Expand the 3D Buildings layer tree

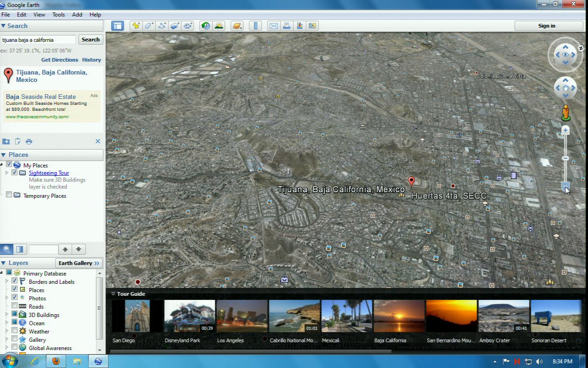click(7, 315)
